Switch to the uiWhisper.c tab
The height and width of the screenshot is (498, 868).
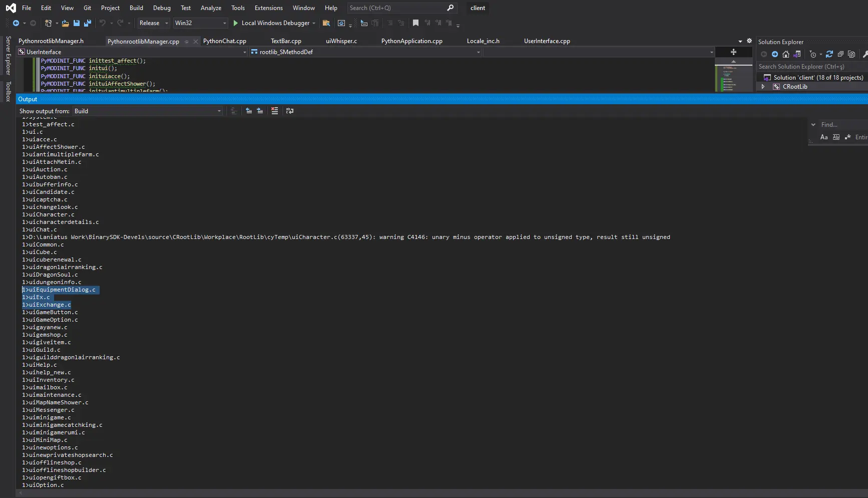[x=341, y=41]
